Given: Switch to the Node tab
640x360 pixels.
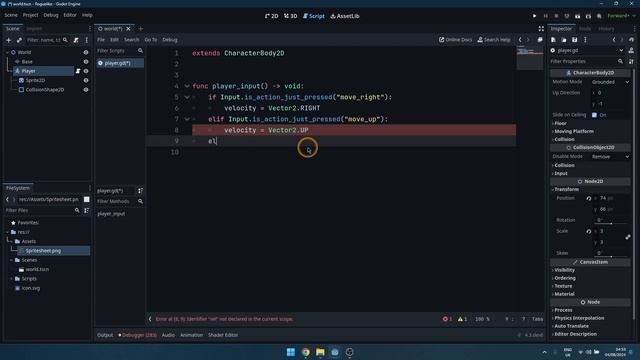Looking at the screenshot, I should point(585,29).
